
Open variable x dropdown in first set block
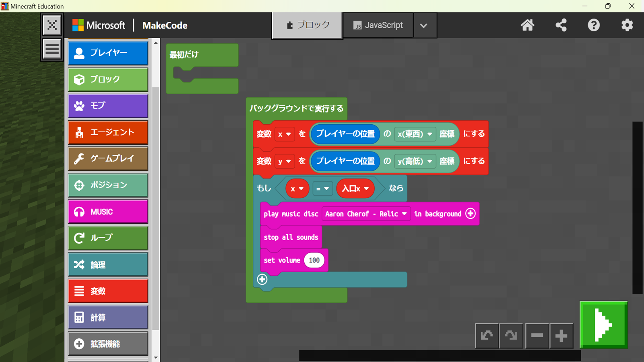coord(285,134)
